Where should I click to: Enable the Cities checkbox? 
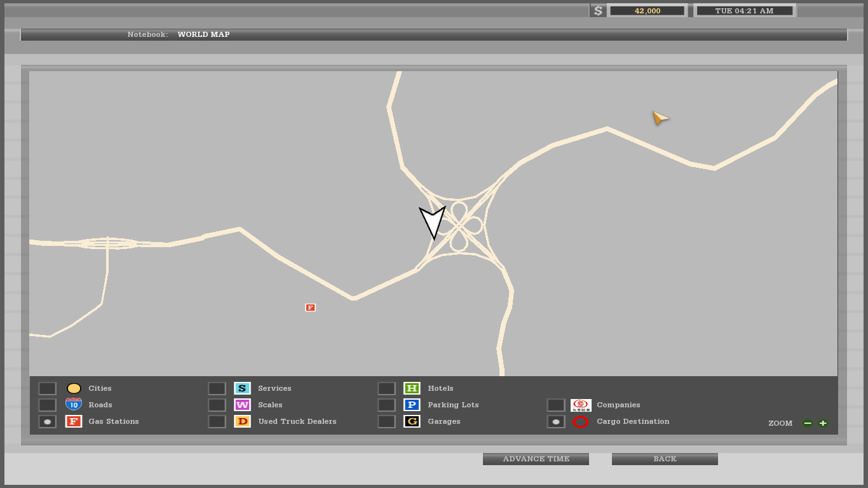(47, 388)
